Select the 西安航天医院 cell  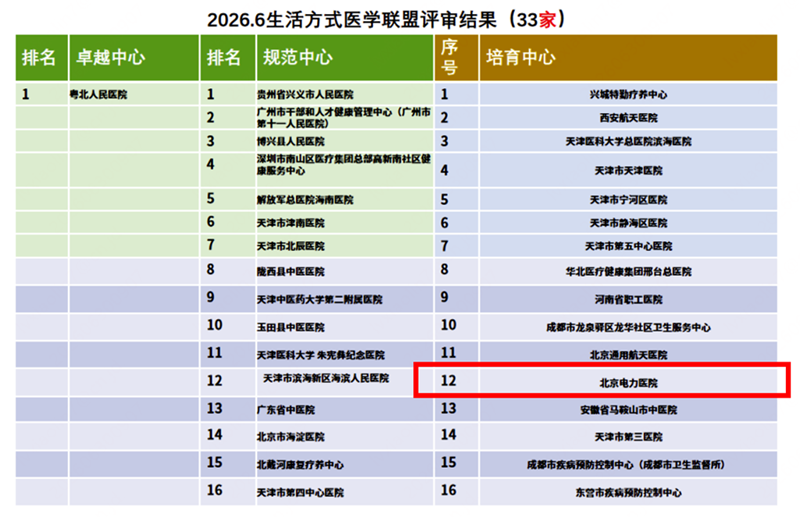click(x=628, y=118)
